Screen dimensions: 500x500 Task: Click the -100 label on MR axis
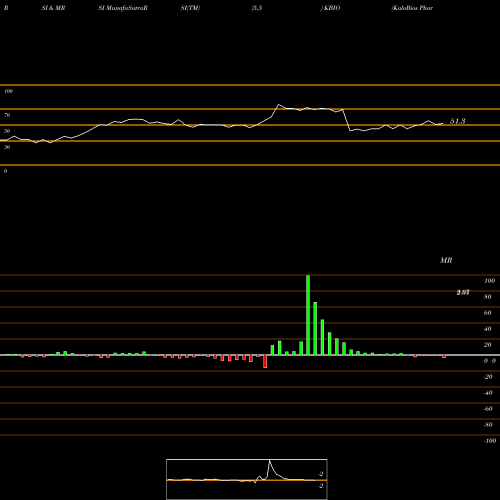490,441
